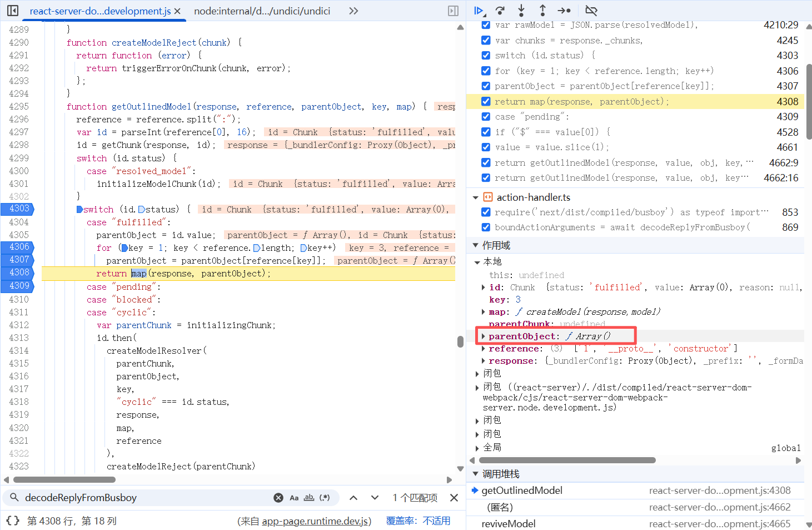
Task: Expand the parentObject variable in scope
Action: click(483, 336)
